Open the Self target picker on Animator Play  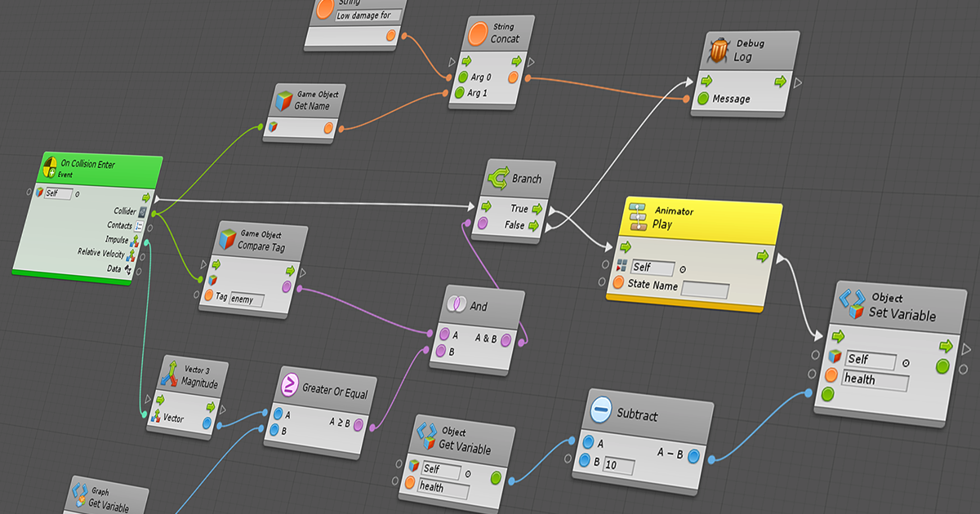point(683,268)
